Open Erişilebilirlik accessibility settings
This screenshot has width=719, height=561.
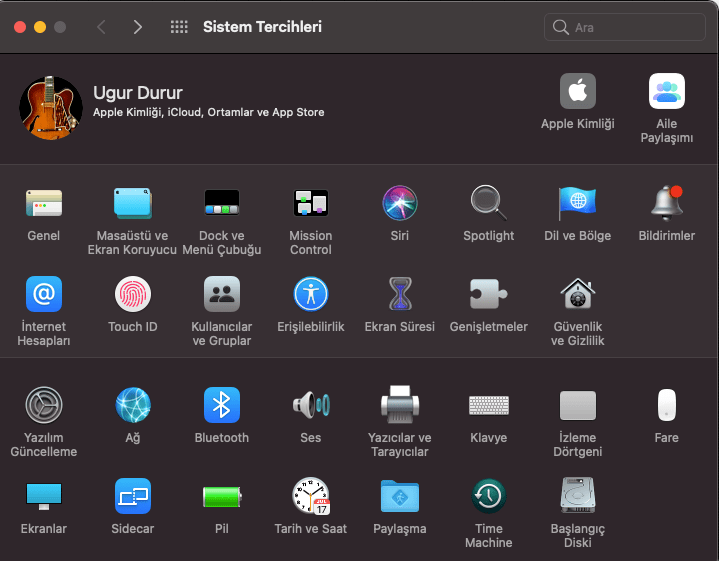(x=310, y=294)
